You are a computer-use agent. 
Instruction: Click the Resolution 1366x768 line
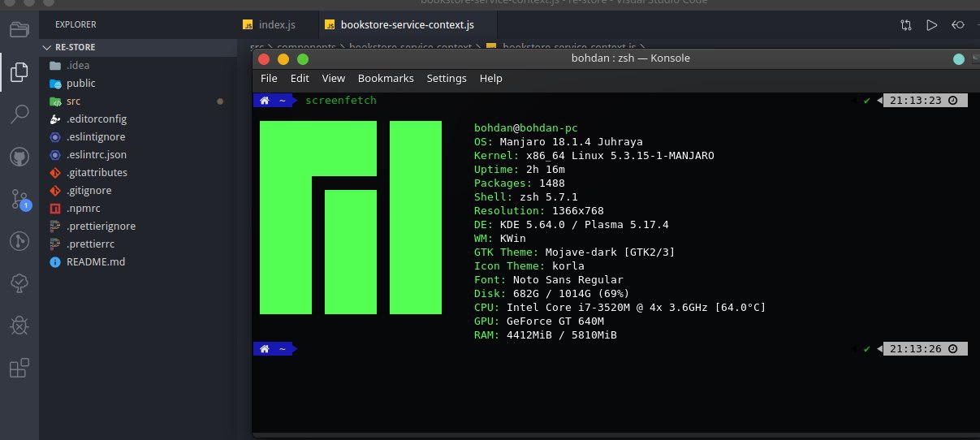coord(539,211)
